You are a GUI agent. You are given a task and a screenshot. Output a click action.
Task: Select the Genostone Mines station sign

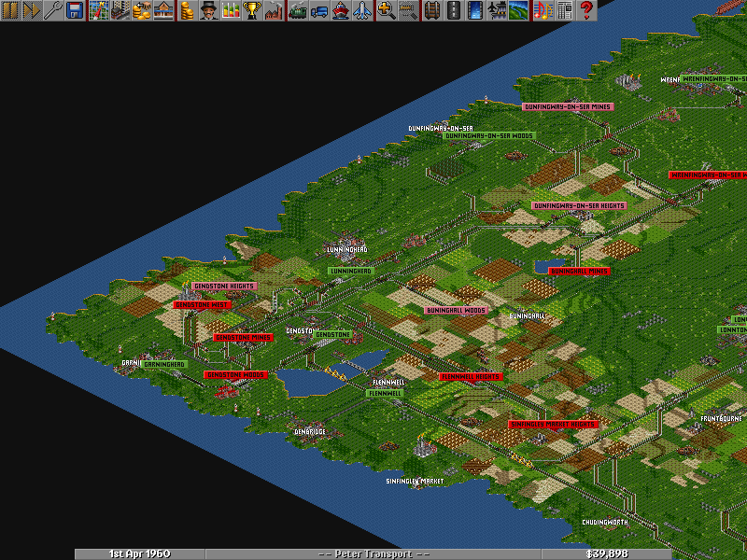243,337
